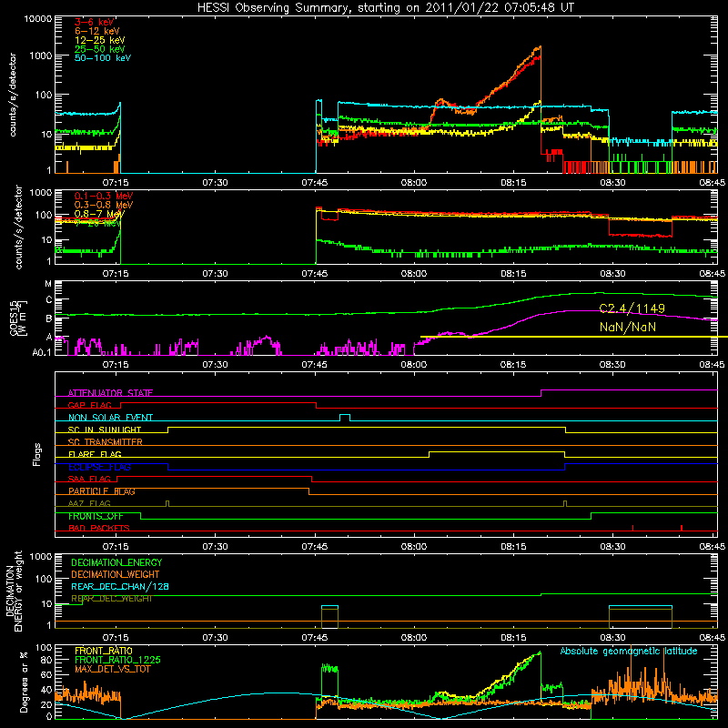The width and height of the screenshot is (728, 728).
Task: Select the Absolute geomagnetic latitude label
Action: click(629, 652)
